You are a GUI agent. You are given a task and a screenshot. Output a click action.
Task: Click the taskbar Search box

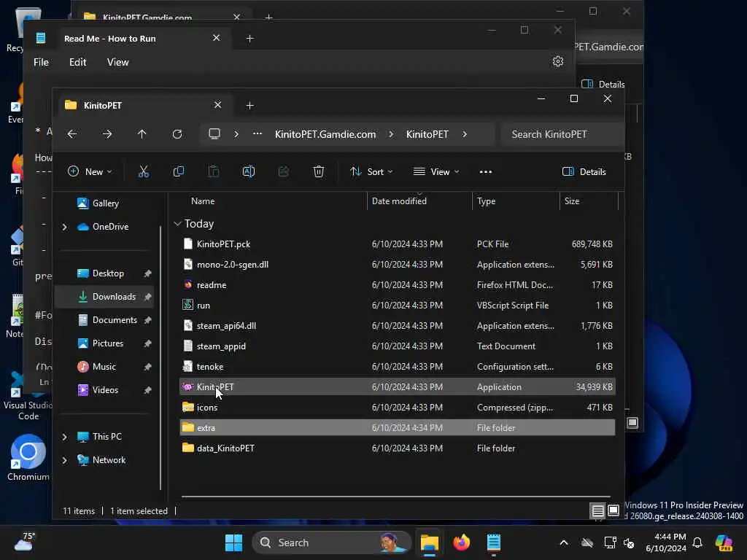[332, 542]
